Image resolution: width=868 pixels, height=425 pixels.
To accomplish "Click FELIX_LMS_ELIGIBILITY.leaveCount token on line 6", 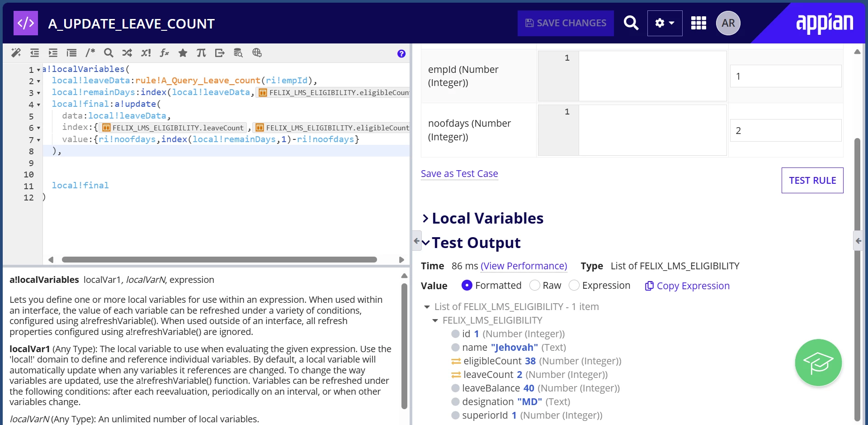I will coord(174,128).
